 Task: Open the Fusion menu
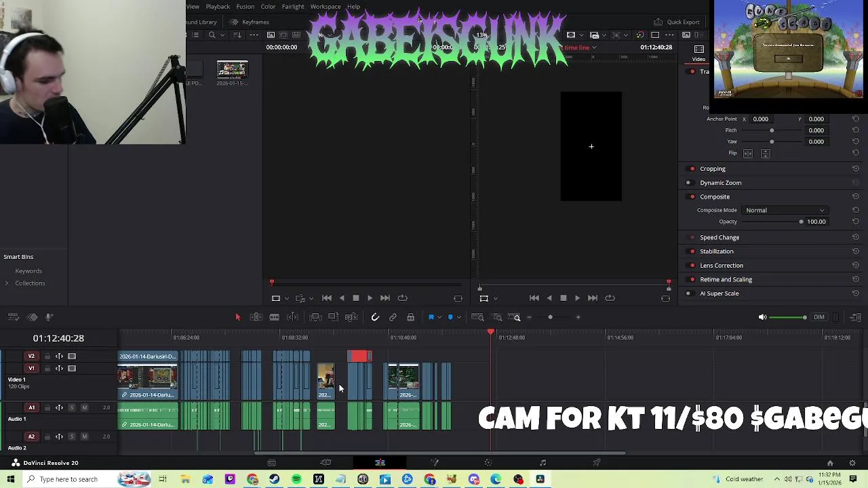[245, 7]
